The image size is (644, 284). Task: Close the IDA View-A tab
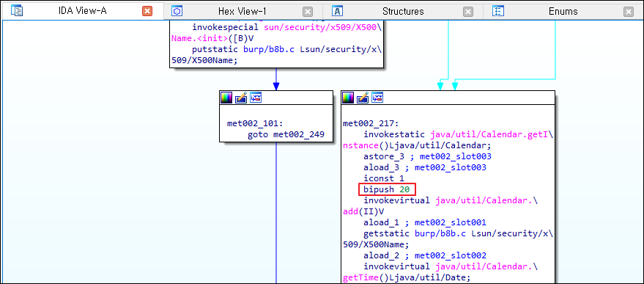point(147,11)
